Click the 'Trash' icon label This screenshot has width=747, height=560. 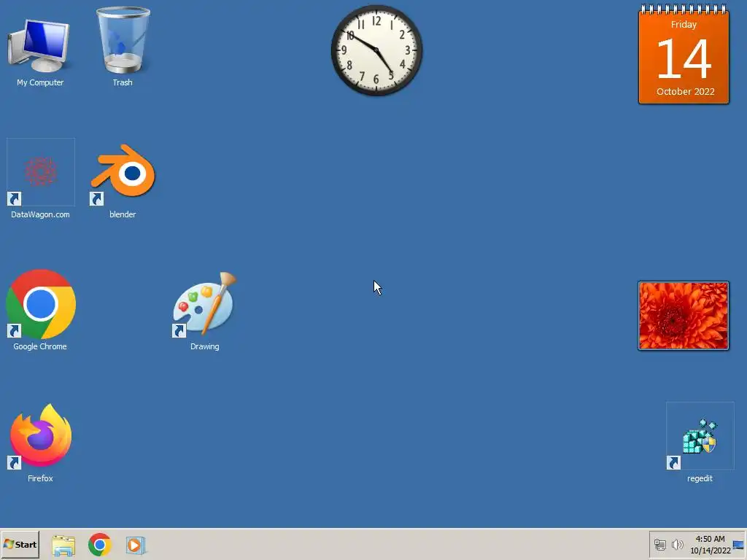point(123,82)
